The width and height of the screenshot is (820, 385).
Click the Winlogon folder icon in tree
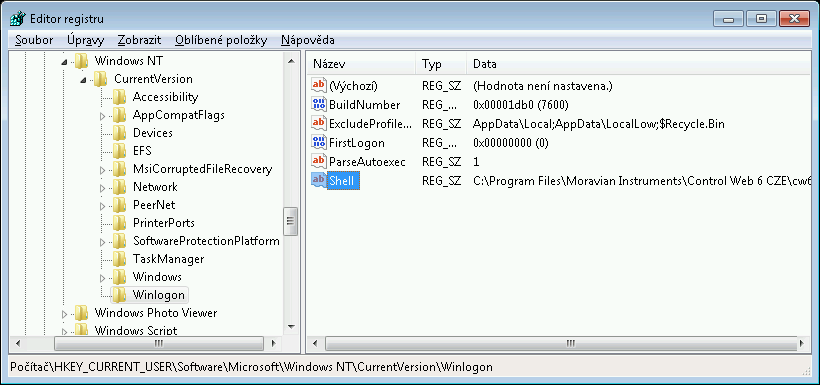(x=120, y=295)
